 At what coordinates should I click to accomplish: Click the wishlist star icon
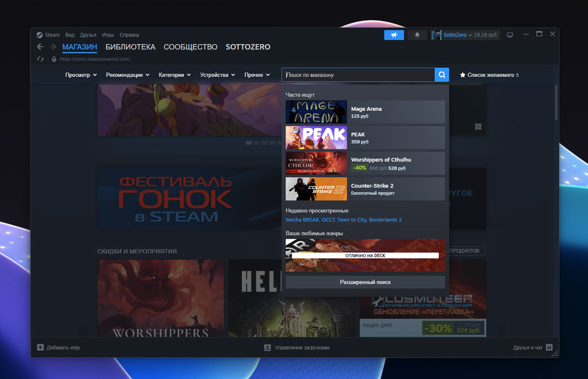click(x=463, y=75)
